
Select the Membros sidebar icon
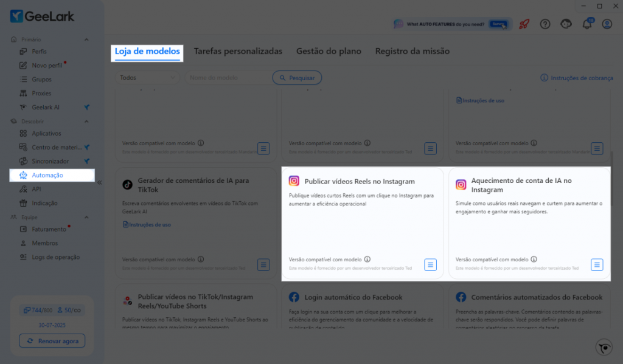pyautogui.click(x=24, y=243)
